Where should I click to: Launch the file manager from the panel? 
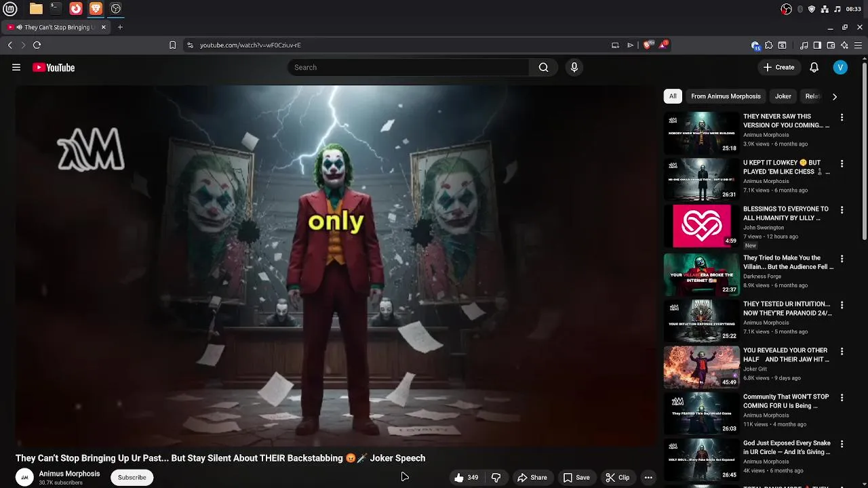(36, 9)
